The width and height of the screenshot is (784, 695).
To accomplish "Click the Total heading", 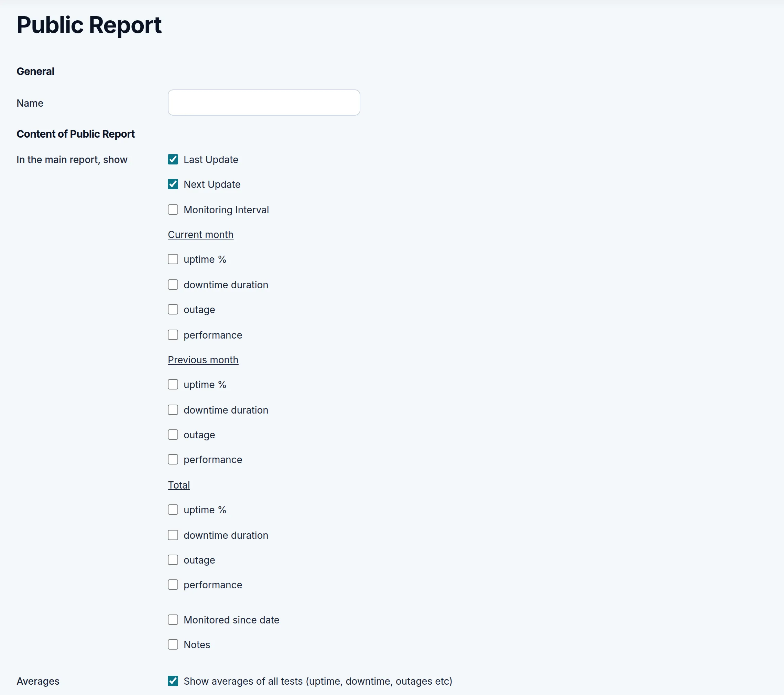I will pos(179,485).
